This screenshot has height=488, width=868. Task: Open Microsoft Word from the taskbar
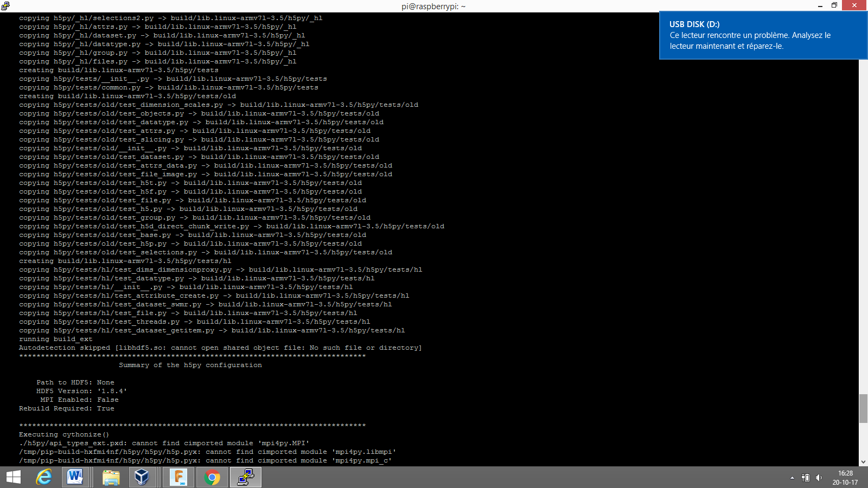tap(75, 477)
